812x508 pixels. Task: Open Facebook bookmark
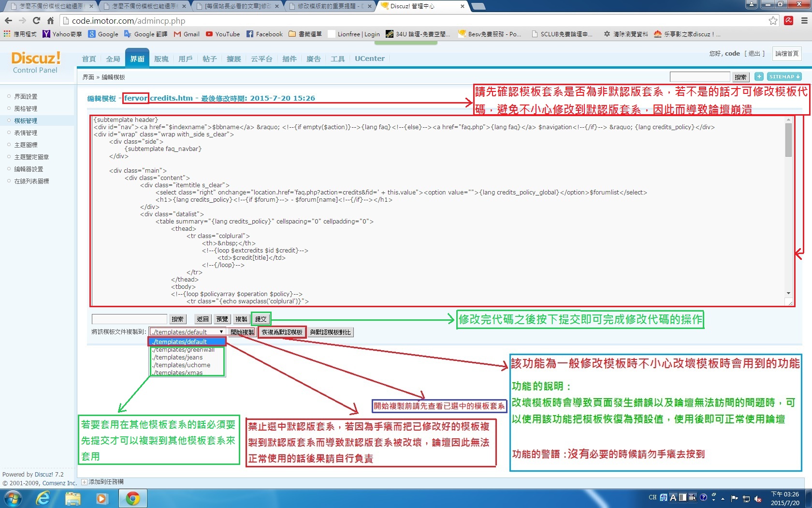pyautogui.click(x=264, y=34)
